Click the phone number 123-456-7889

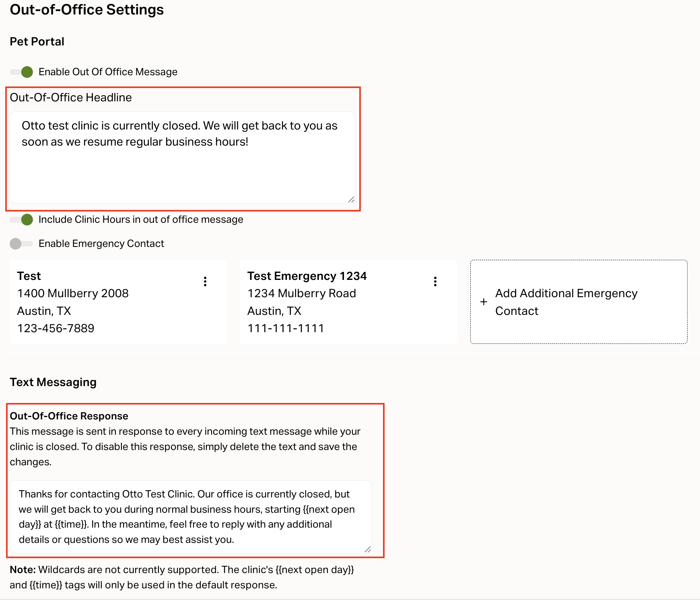(x=56, y=329)
